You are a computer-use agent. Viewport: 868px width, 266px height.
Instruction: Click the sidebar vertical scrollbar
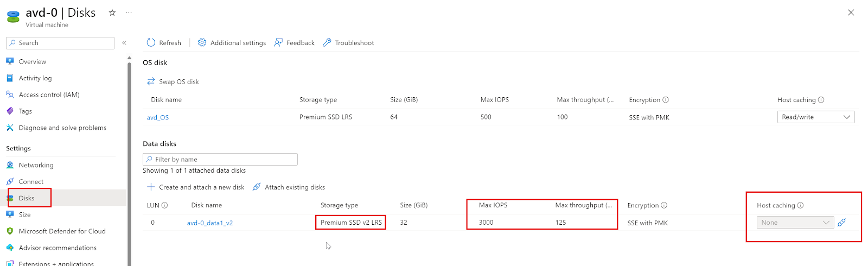point(129,163)
